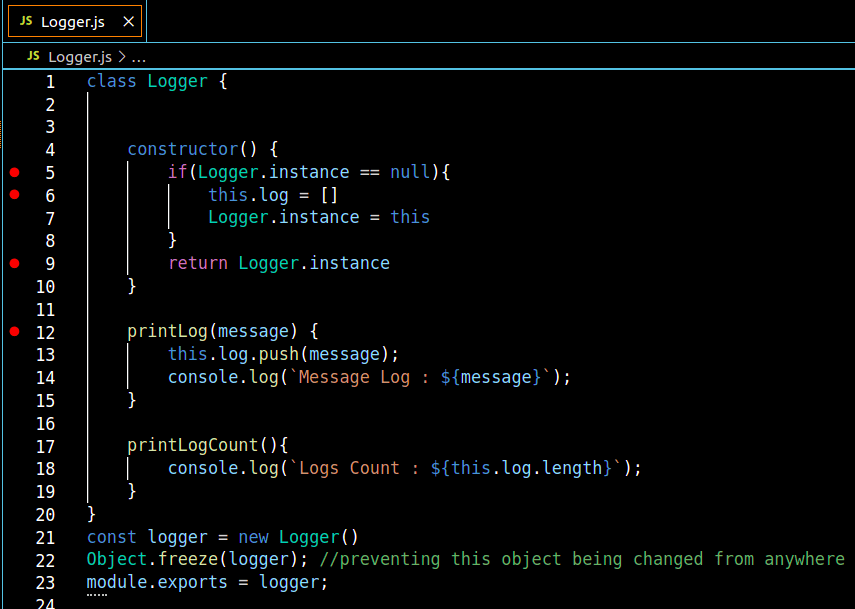Expand the breadcrumb ellipsis symbol list
The image size is (855, 609).
[x=139, y=57]
